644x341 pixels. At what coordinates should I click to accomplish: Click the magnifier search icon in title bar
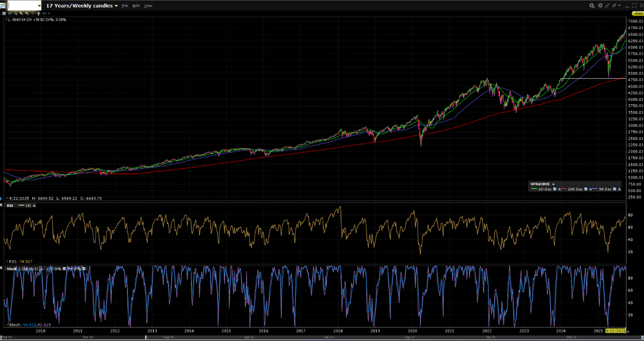(x=592, y=5)
